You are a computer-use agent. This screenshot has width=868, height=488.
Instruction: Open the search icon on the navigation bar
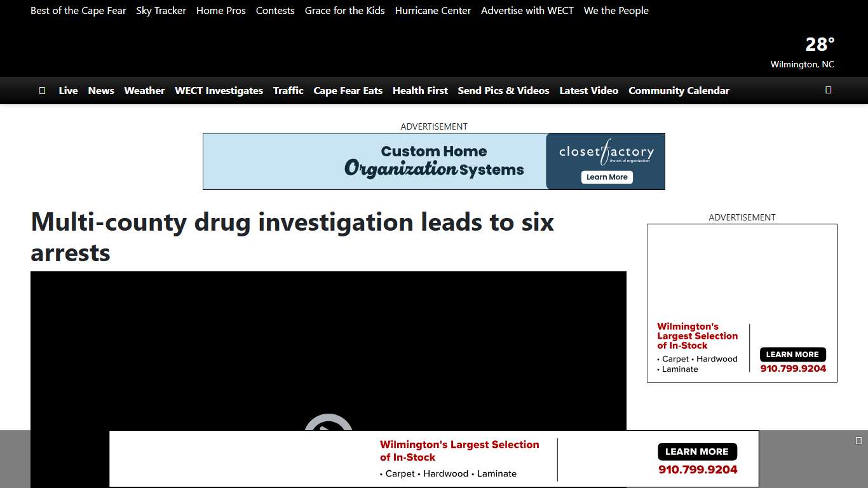(828, 90)
